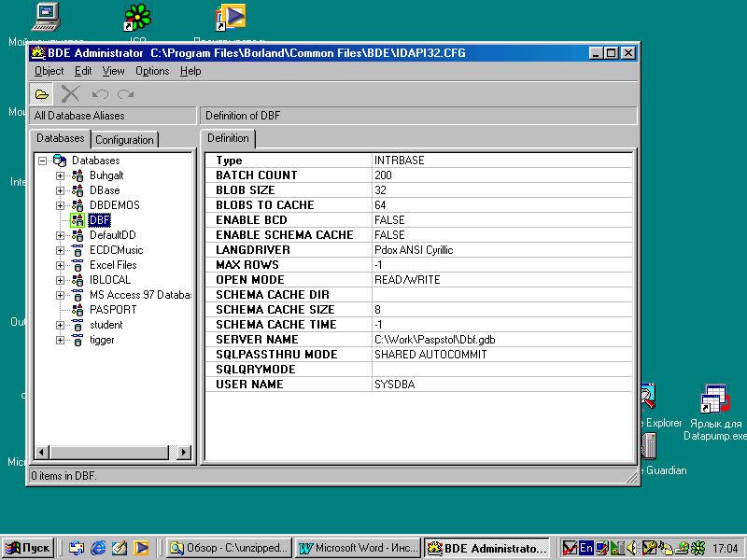Select the ECDCMusic alias name
Screen dimensions: 747x560
116,250
